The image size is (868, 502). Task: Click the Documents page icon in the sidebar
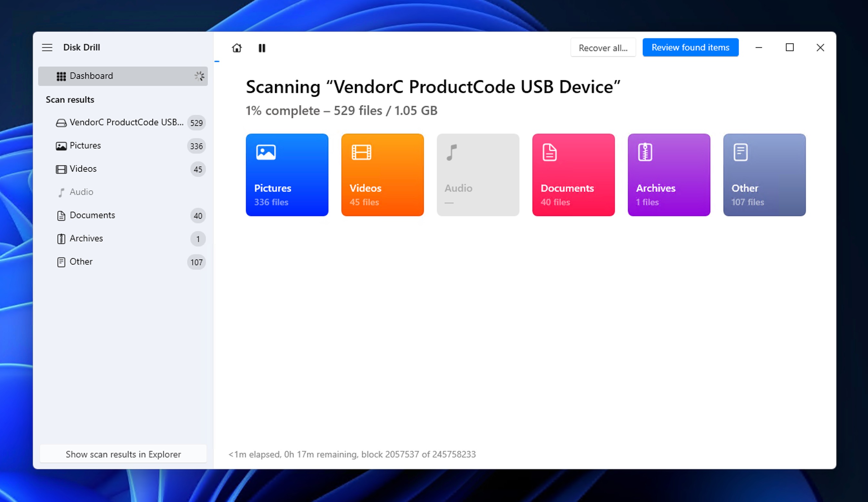pyautogui.click(x=61, y=215)
